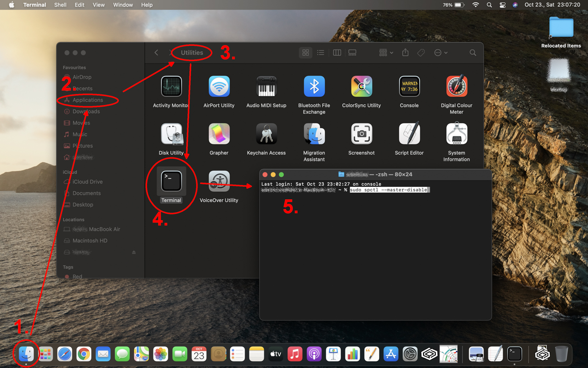588x368 pixels.
Task: Select the Script Editor app icon
Action: (409, 134)
